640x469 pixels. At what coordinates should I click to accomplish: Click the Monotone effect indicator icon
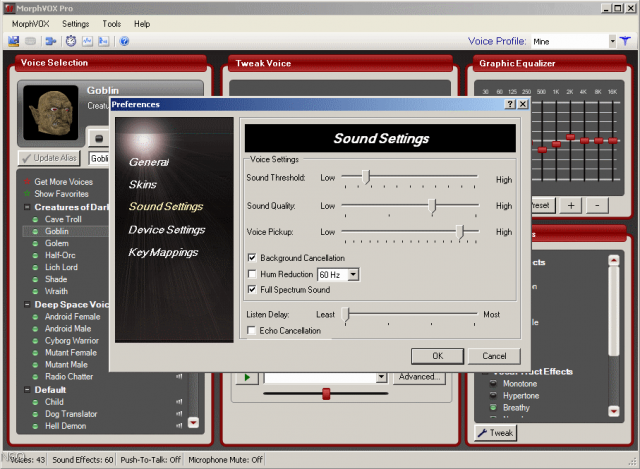click(493, 384)
